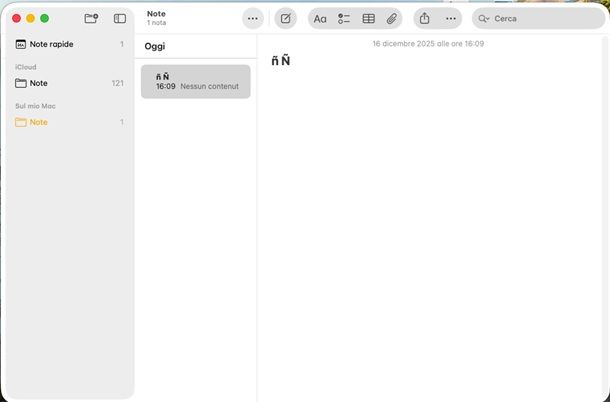Viewport: 610px width, 402px height.
Task: Attach a file with the paperclip icon
Action: [x=391, y=18]
